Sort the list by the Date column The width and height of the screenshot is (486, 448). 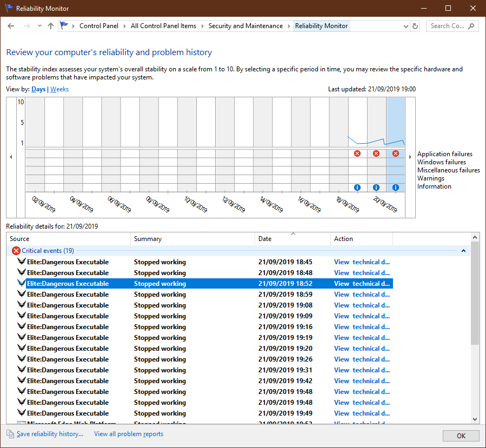click(293, 239)
